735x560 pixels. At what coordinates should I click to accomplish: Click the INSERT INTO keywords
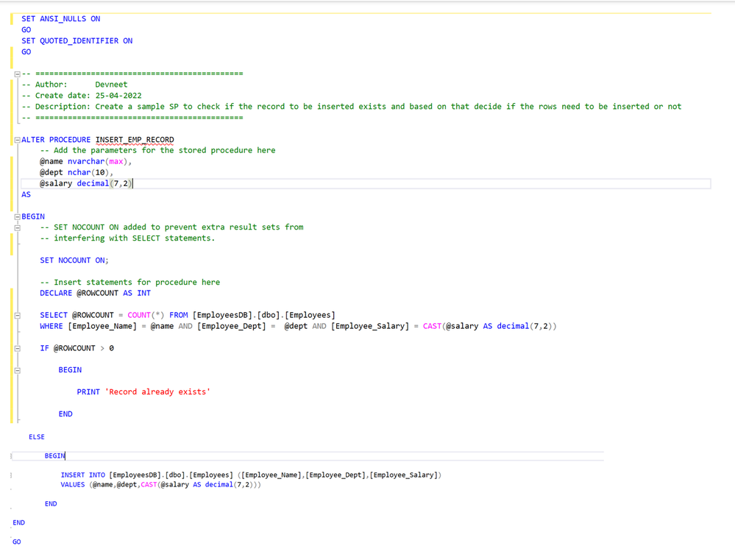tap(83, 475)
